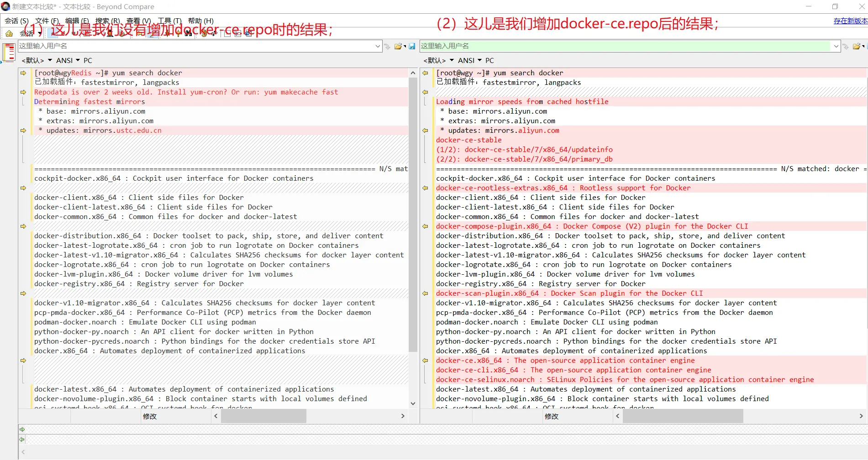Click the left pane horizontal scroll-right arrow
This screenshot has height=460, width=868.
click(x=403, y=416)
